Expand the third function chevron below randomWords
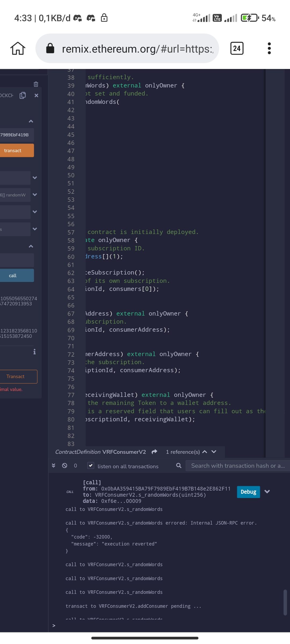The height and width of the screenshot is (644, 290). pos(35,212)
